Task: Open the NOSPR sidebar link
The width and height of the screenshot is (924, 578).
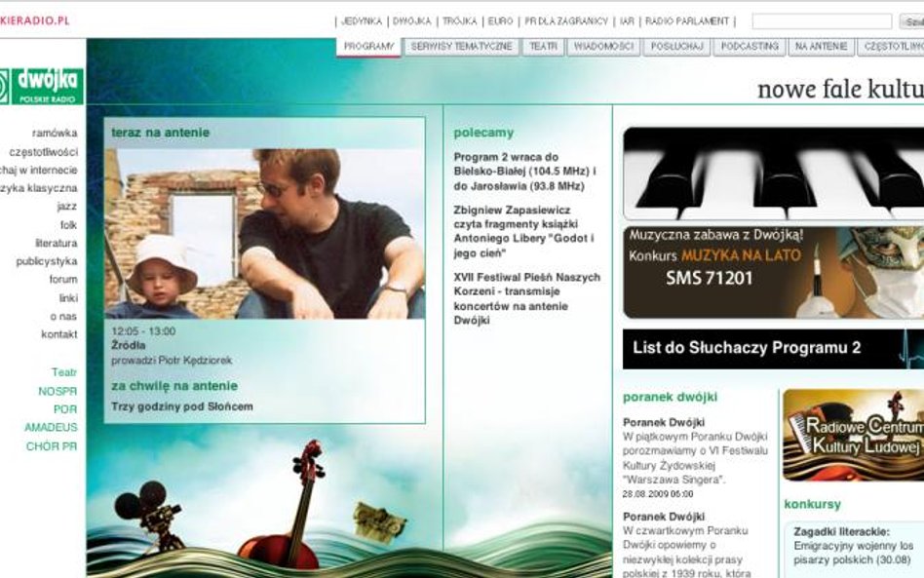Action: tap(58, 391)
